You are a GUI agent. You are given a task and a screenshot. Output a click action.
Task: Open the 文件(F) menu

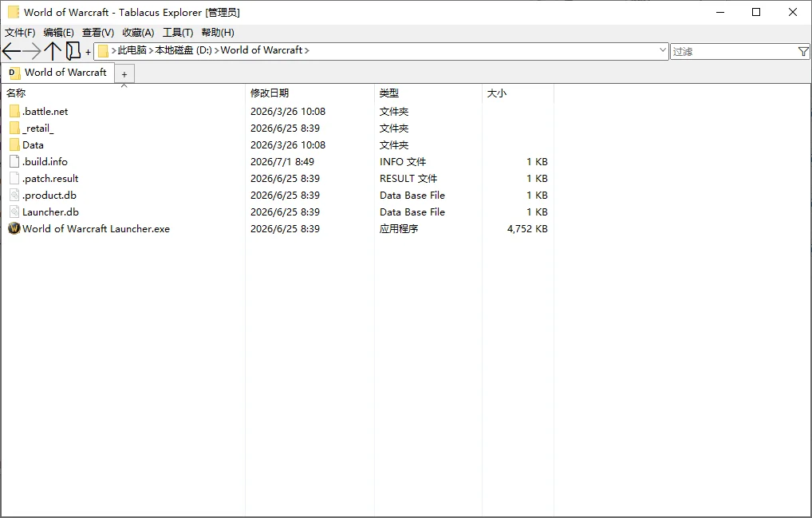(x=20, y=33)
